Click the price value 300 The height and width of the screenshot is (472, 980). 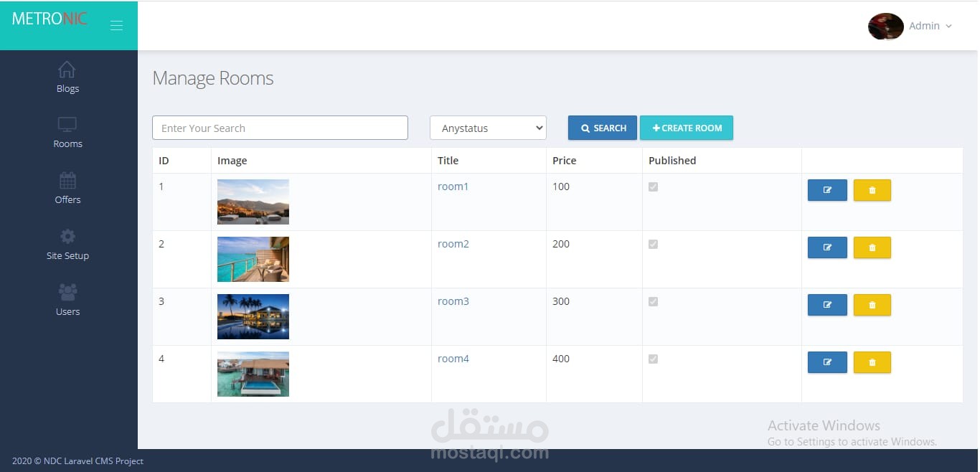coord(561,301)
